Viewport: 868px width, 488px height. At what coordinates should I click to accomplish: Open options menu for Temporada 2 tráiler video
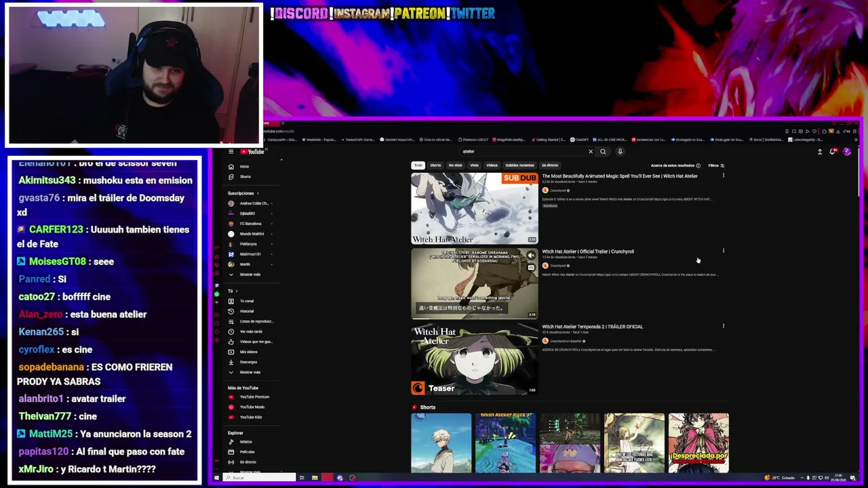click(x=724, y=326)
